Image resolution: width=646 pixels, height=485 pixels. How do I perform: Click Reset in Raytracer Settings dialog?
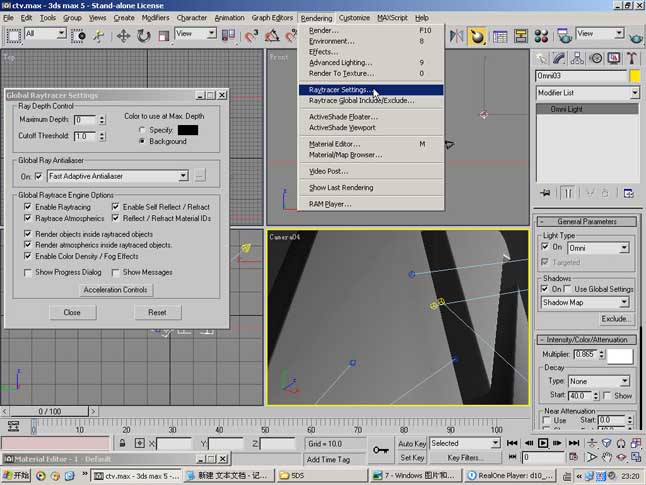coord(157,312)
